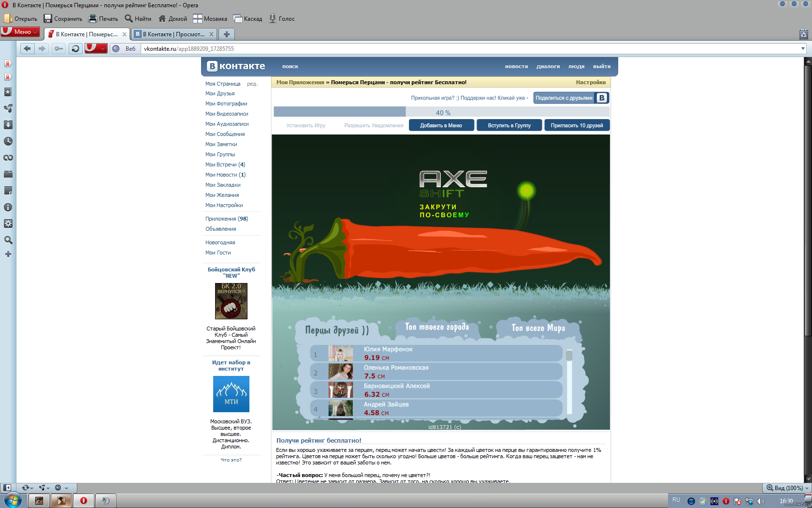
Task: Click the RU language indicator
Action: coord(676,500)
